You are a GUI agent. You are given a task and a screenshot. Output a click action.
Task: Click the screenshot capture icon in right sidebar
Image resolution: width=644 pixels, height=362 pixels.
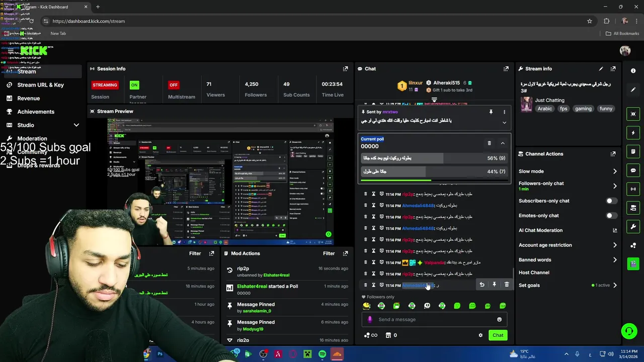[633, 114]
